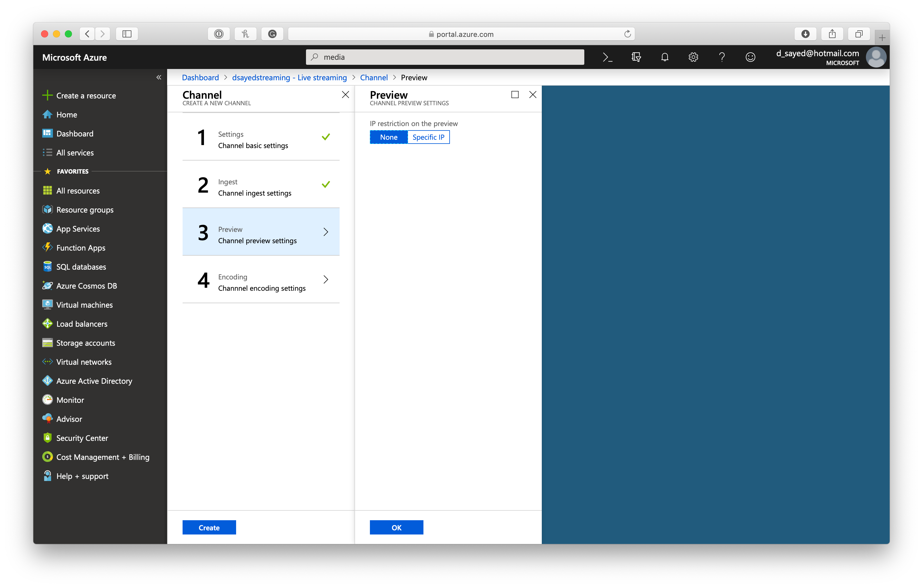Open a new Safari tab
The image size is (923, 588).
[882, 37]
